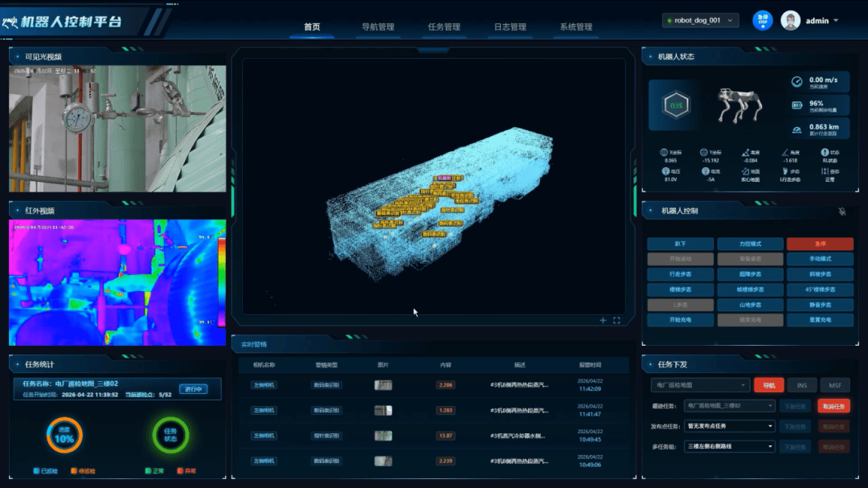Switch to the 任务管理 tab

click(x=444, y=27)
